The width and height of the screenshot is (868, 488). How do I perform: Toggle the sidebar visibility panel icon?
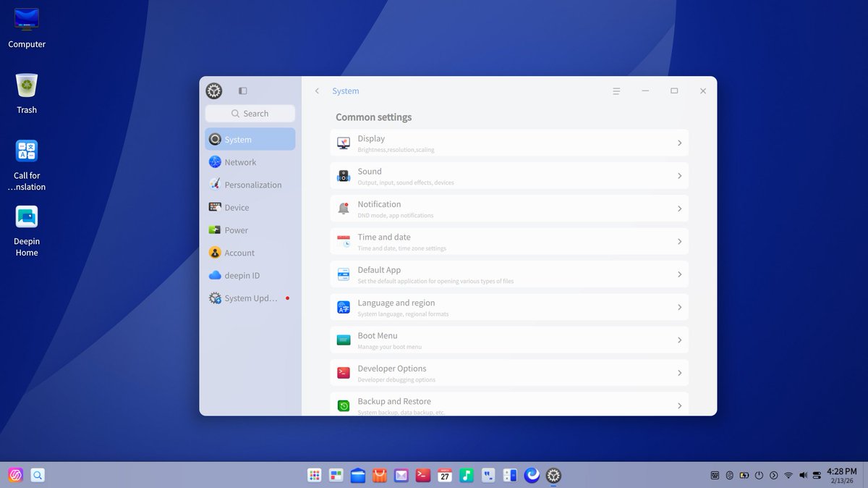[x=242, y=91]
